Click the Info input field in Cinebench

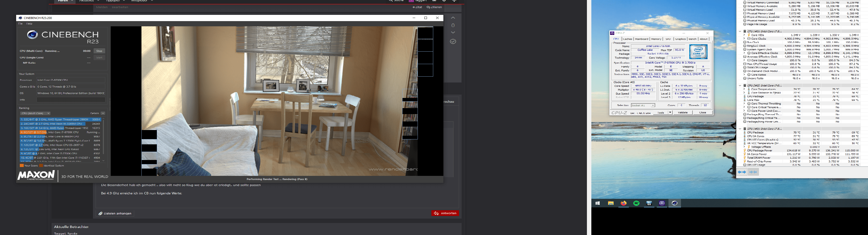point(71,100)
